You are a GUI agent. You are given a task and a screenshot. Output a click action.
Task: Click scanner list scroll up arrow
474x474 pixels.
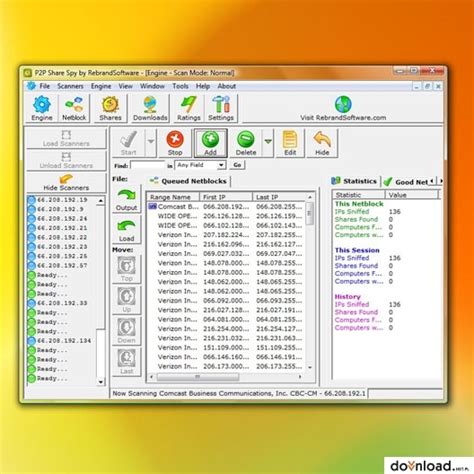pyautogui.click(x=101, y=201)
